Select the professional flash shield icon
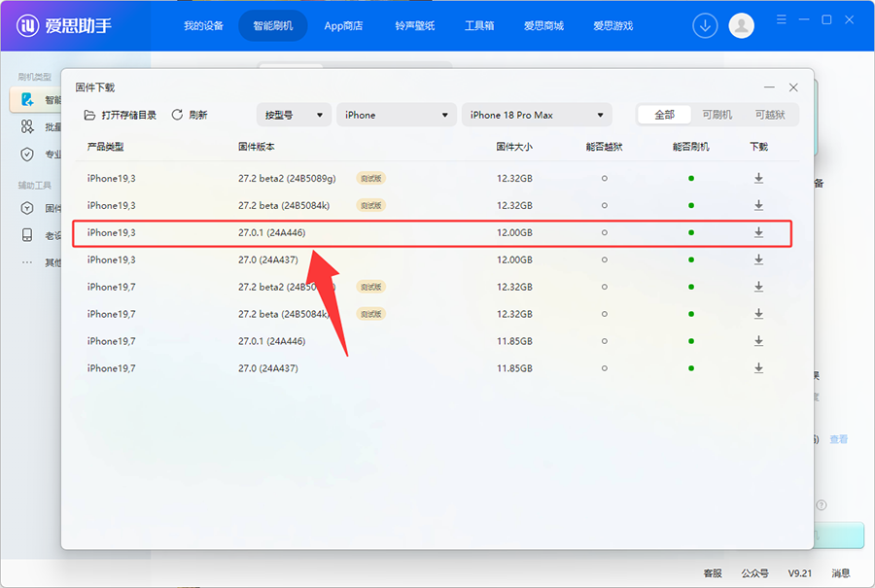Screen dimensions: 875x588 click(27, 154)
